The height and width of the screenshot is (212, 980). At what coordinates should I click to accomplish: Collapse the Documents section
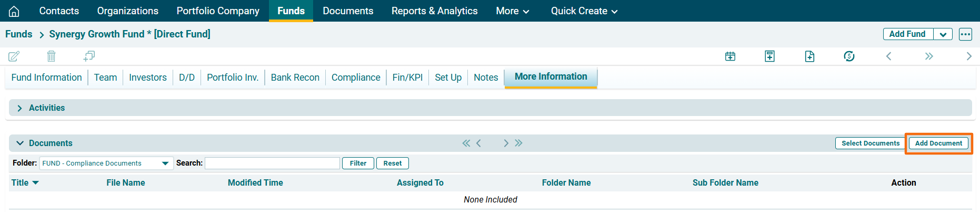(x=20, y=143)
